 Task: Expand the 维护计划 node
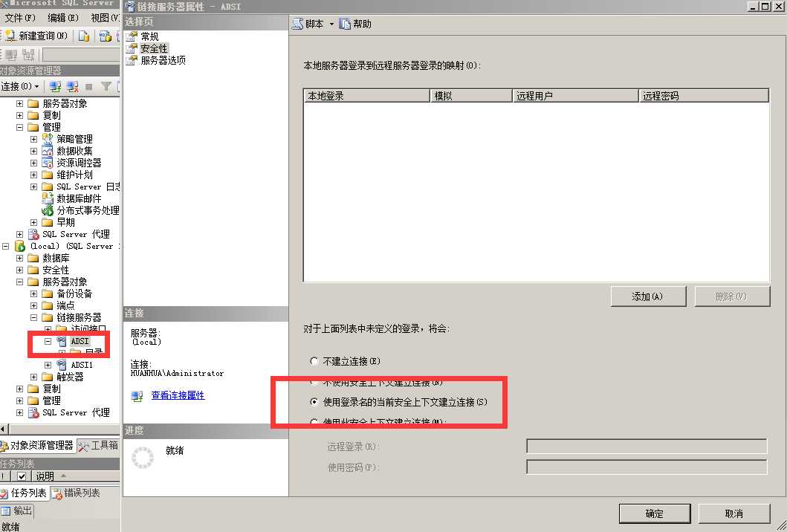[x=33, y=175]
